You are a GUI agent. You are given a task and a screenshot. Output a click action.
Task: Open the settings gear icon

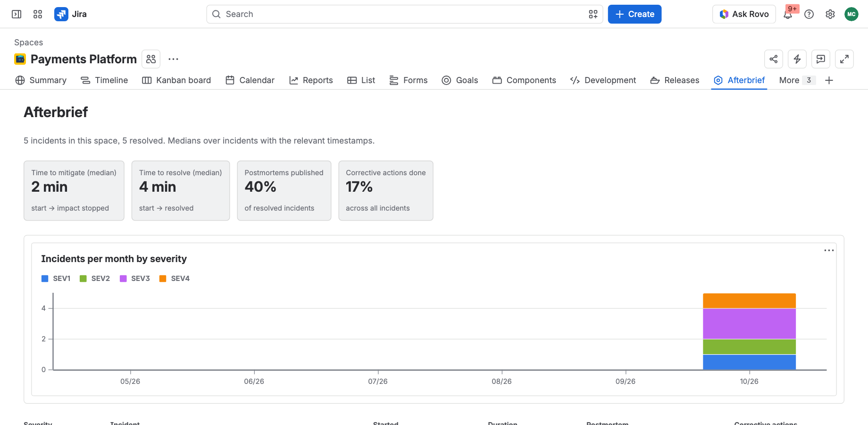tap(830, 14)
